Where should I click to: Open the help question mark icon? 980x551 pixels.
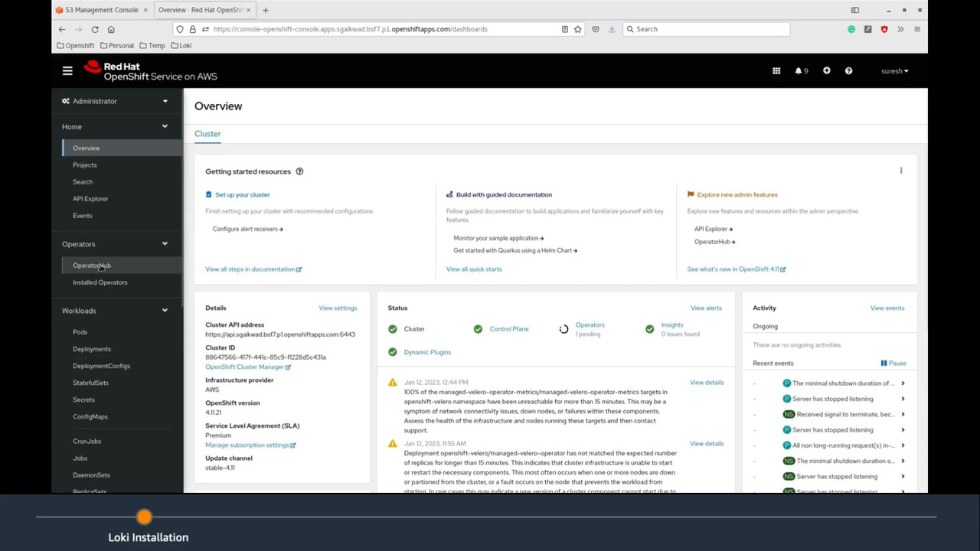pyautogui.click(x=848, y=71)
